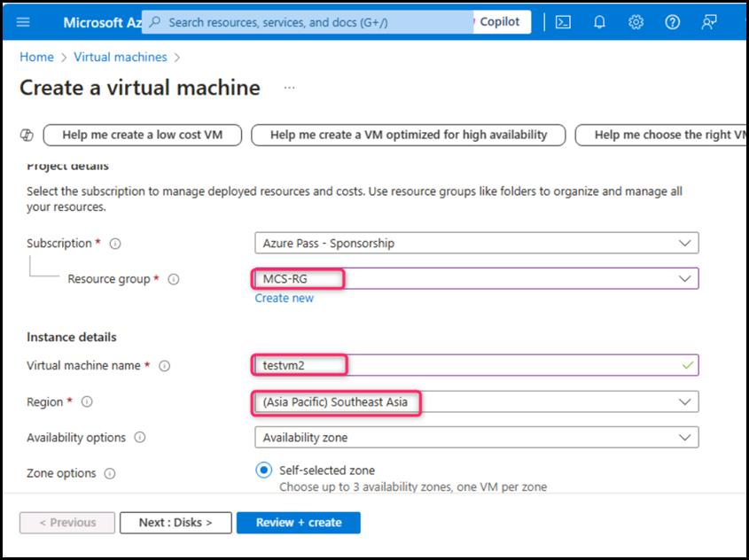The width and height of the screenshot is (749, 560).
Task: Click the Copilot icon beside suggestion buttons
Action: pyautogui.click(x=27, y=135)
